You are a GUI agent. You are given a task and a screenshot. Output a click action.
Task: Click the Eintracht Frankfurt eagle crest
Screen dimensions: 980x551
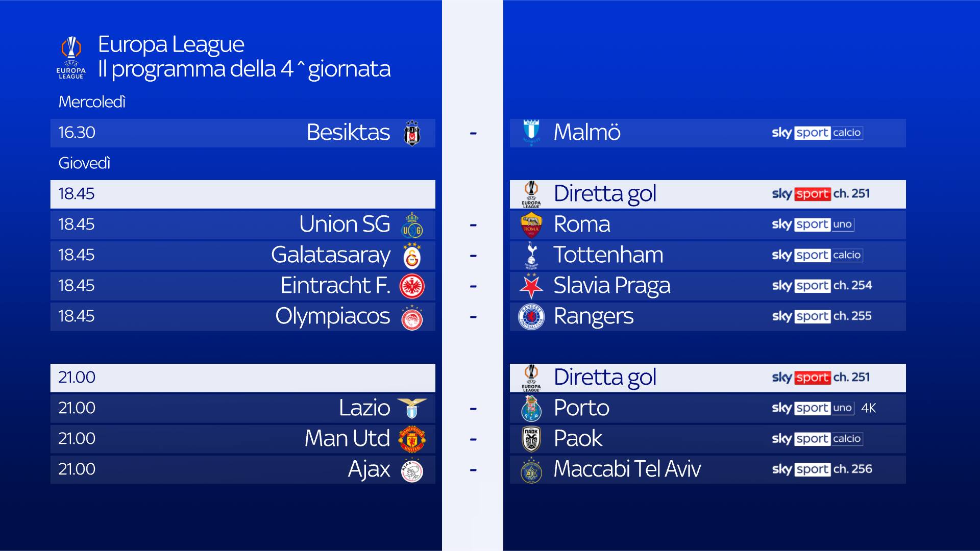pos(412,286)
